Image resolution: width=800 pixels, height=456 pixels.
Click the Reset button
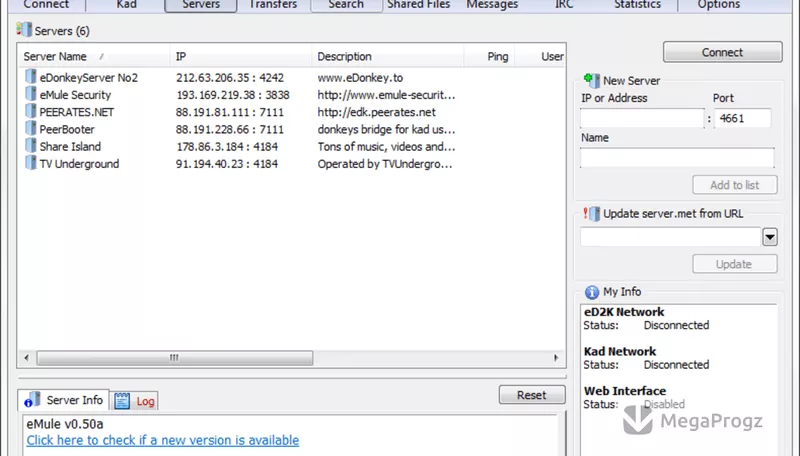click(x=532, y=395)
